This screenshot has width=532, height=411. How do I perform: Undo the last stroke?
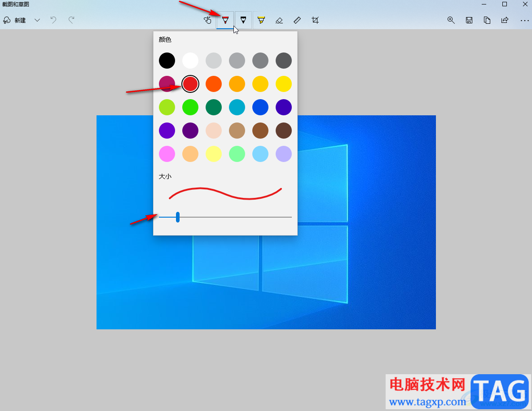click(x=53, y=20)
